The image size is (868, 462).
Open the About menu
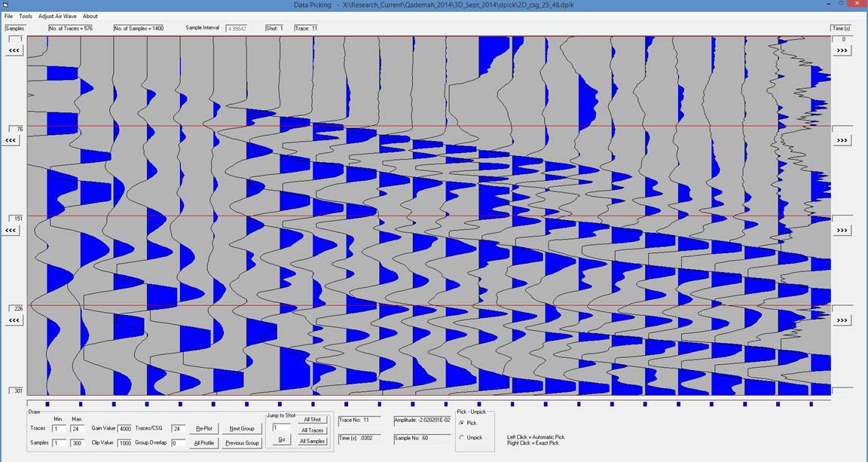pos(90,16)
